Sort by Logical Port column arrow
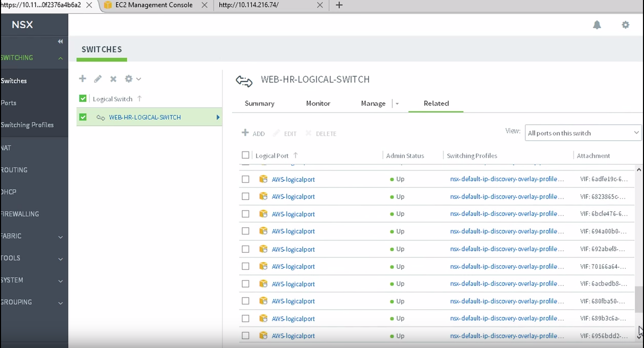The image size is (644, 348). click(295, 156)
